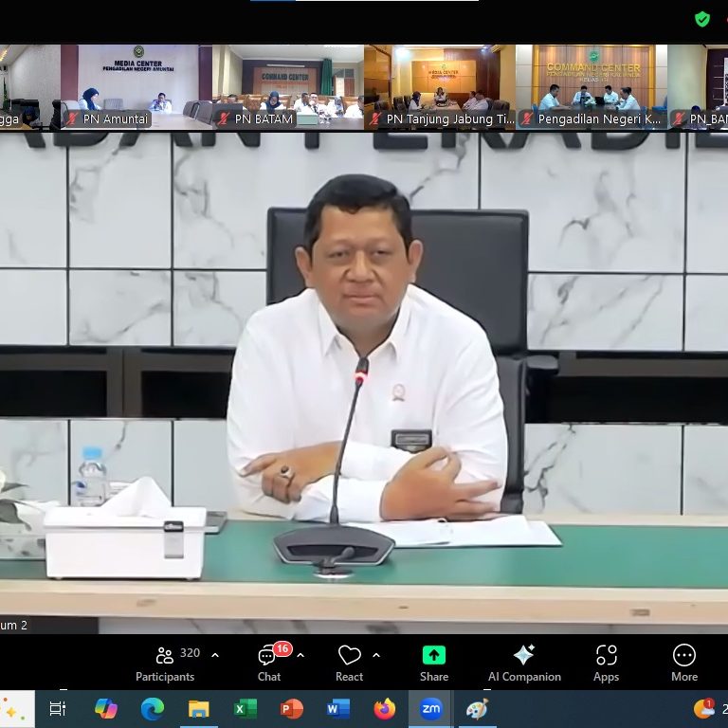The image size is (728, 728).
Task: Open PowerPoint from the taskbar
Action: pyautogui.click(x=292, y=708)
